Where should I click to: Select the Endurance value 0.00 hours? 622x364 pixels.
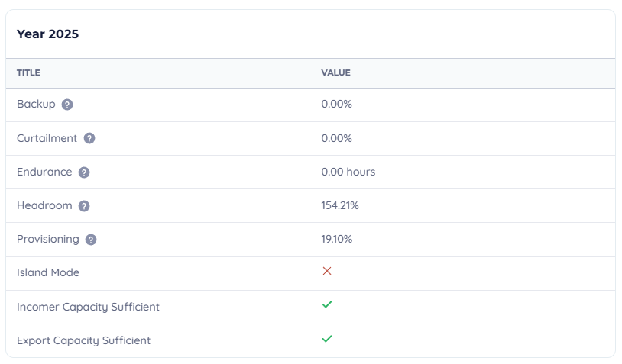[348, 172]
